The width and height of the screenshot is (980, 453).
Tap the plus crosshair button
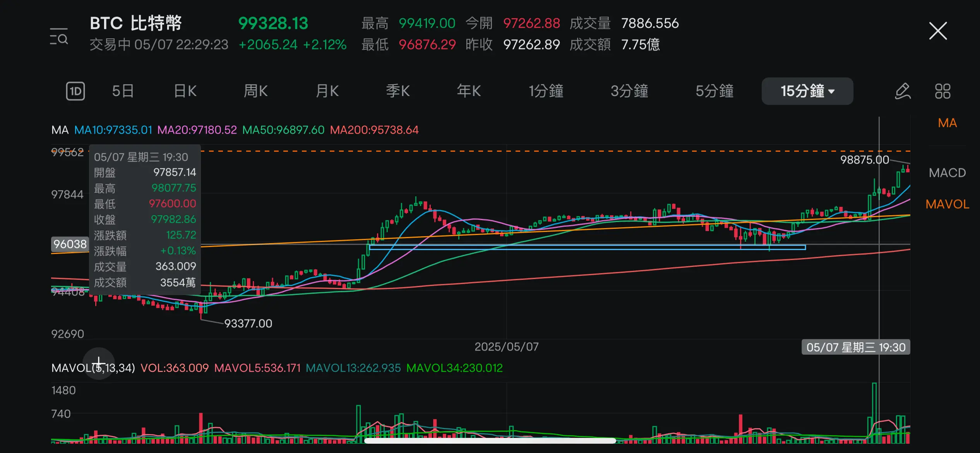point(99,363)
